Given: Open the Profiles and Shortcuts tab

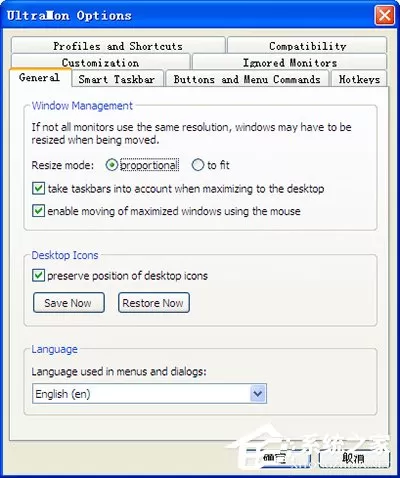Looking at the screenshot, I should click(x=118, y=45).
